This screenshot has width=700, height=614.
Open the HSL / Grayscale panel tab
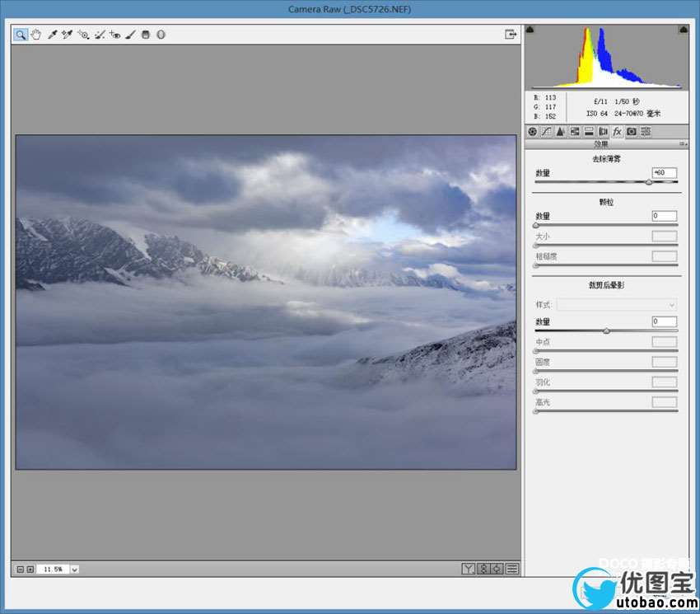(575, 131)
